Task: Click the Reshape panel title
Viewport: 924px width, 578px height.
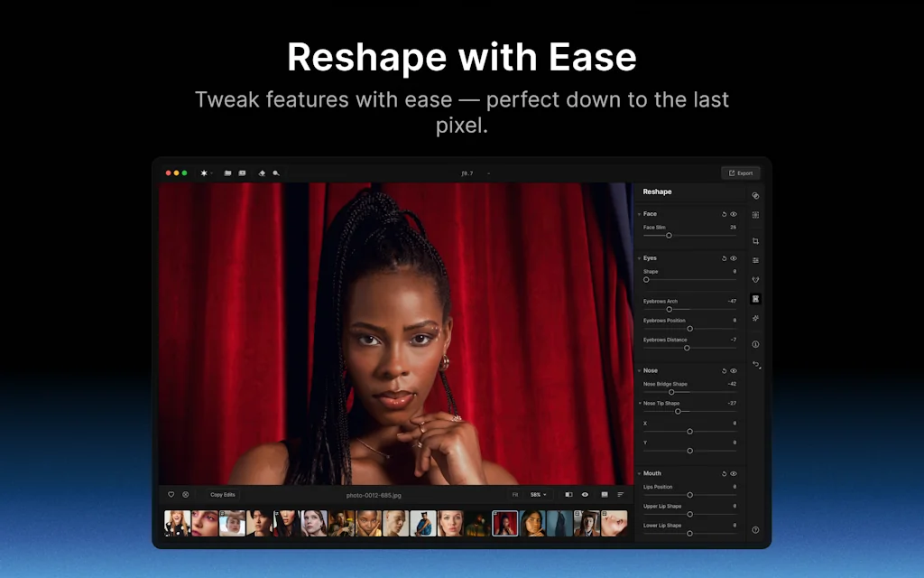Action: coord(657,191)
